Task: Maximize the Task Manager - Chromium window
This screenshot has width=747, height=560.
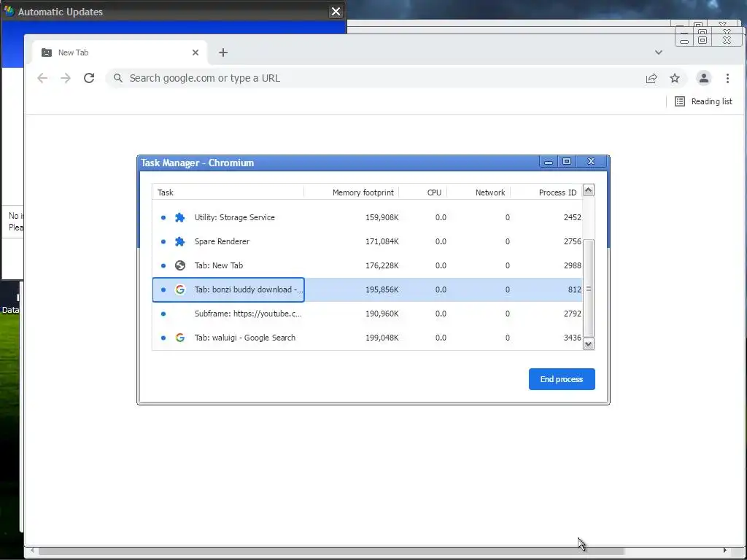Action: (x=566, y=162)
